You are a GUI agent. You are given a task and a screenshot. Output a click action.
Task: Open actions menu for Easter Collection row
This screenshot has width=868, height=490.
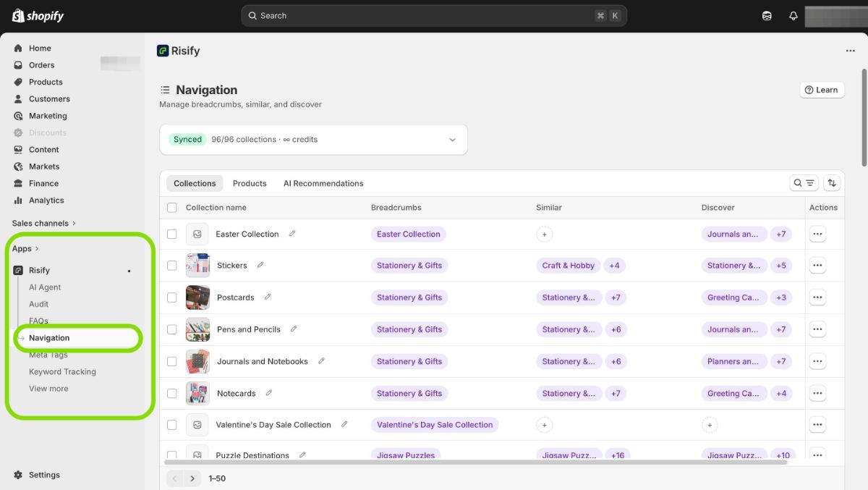817,234
